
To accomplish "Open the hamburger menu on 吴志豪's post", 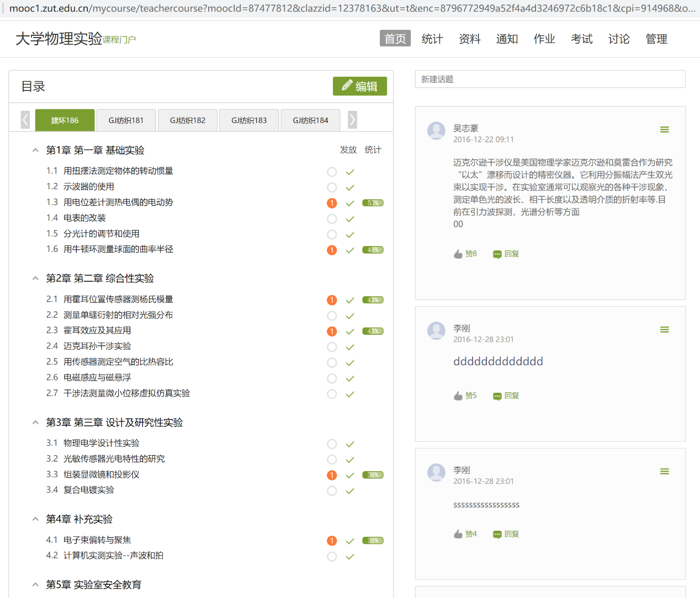I will tap(665, 129).
